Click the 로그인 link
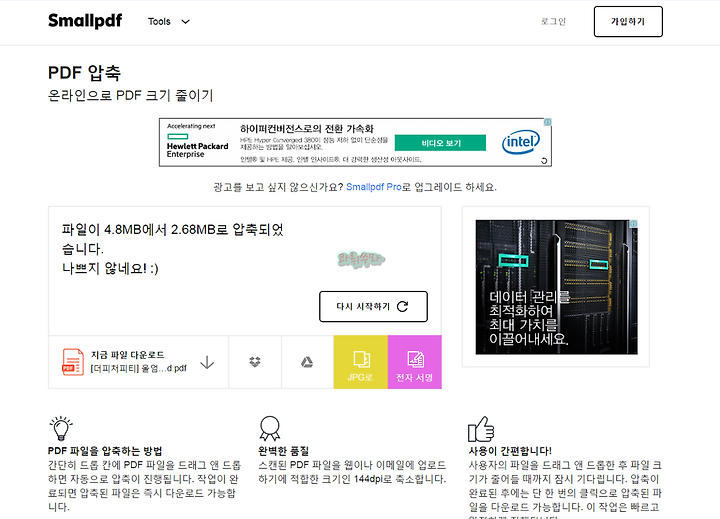The height and width of the screenshot is (519, 720). (553, 22)
